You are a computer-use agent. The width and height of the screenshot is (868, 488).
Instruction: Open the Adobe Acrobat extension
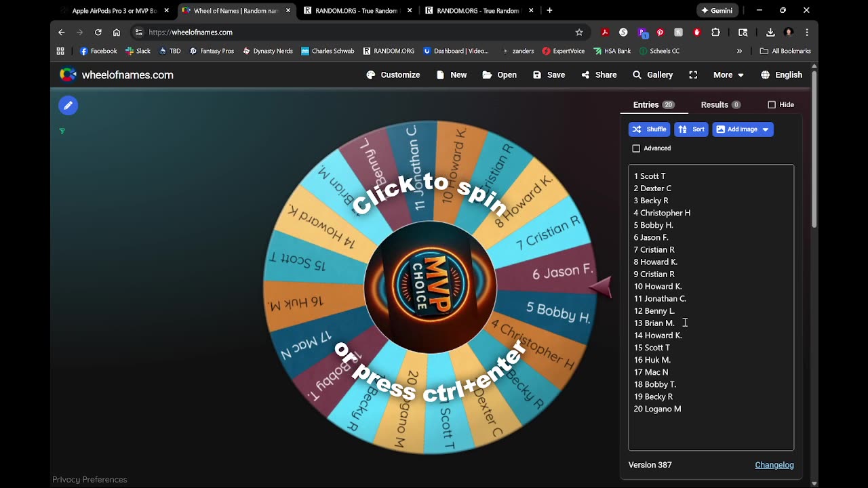605,32
